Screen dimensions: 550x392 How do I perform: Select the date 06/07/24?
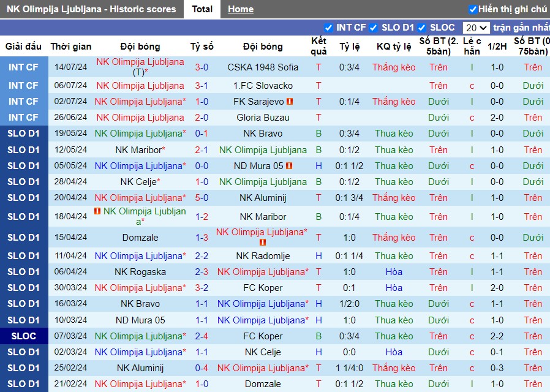point(70,85)
